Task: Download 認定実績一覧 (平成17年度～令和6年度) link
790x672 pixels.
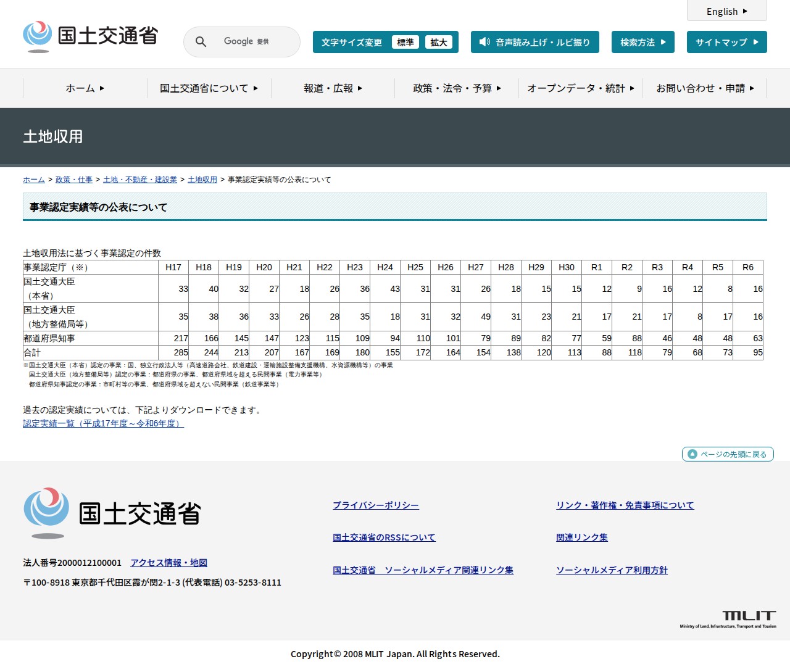Action: [103, 423]
